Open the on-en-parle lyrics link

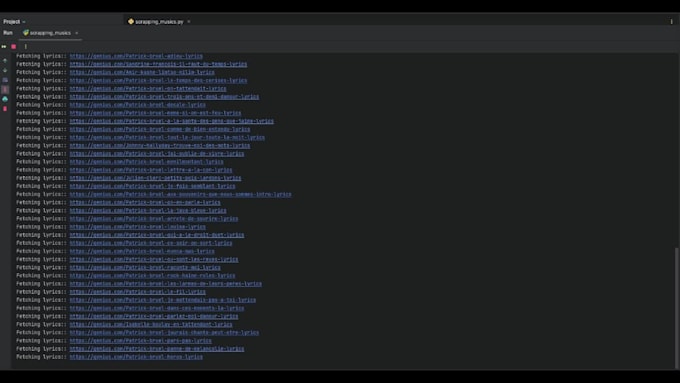145,203
